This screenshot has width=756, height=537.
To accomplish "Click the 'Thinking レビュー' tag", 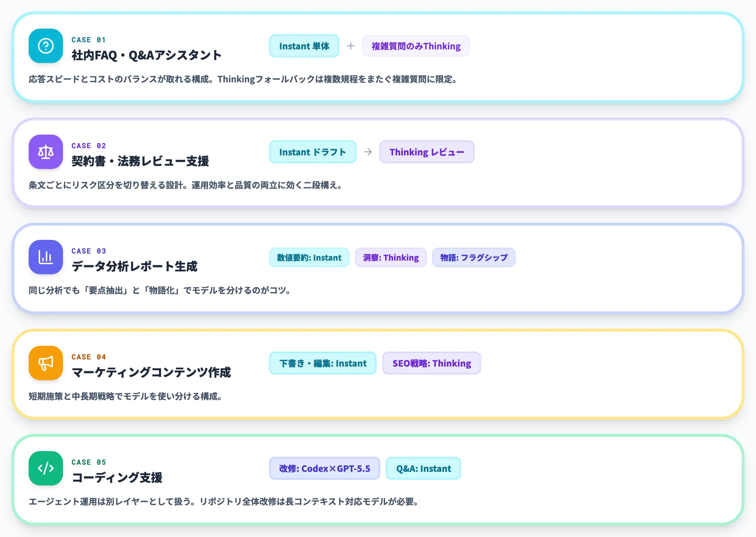I will [x=427, y=152].
